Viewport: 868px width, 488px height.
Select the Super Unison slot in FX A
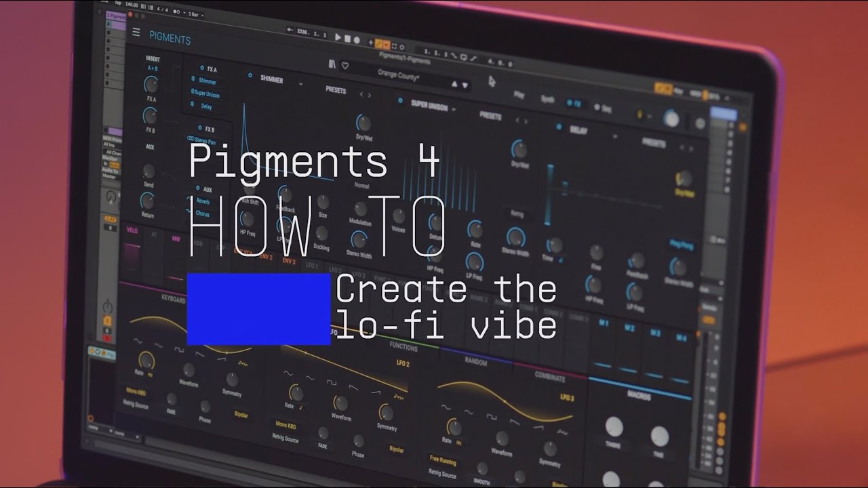click(207, 94)
